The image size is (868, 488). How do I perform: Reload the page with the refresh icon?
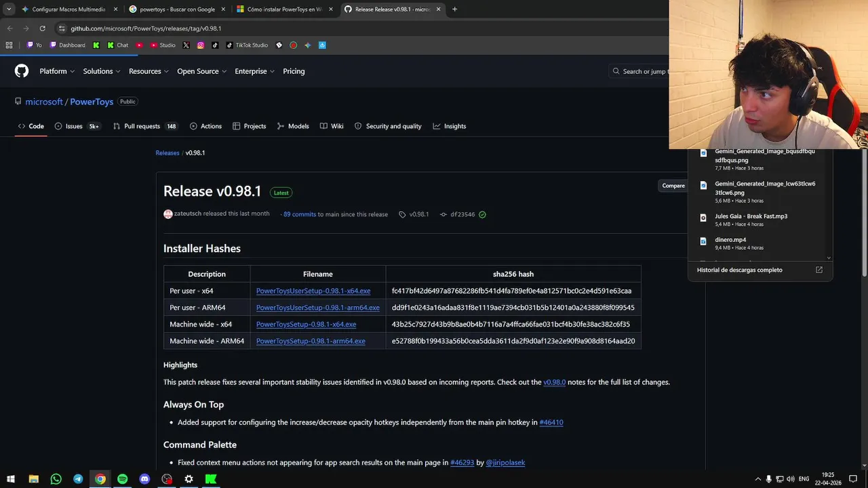click(x=42, y=28)
